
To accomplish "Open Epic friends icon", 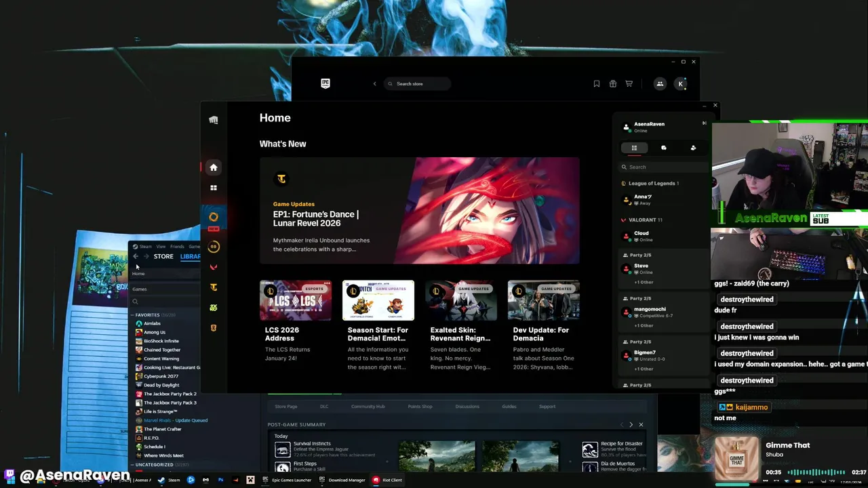I will (x=660, y=83).
